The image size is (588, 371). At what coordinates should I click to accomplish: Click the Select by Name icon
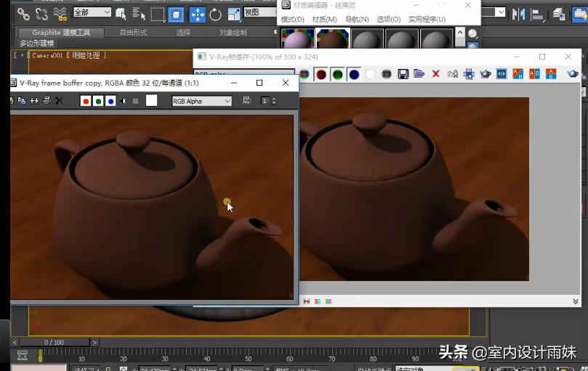pos(138,14)
